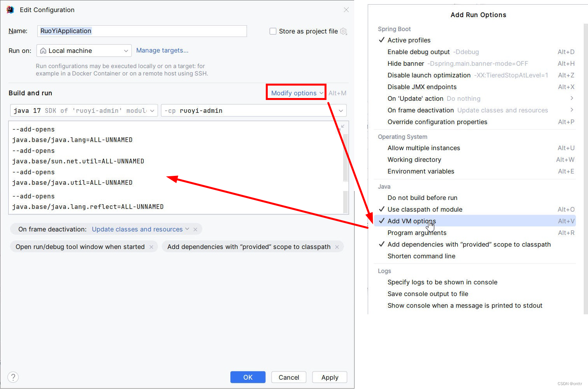The height and width of the screenshot is (389, 588).
Task: Uncheck Use classpath of module option
Action: point(425,209)
